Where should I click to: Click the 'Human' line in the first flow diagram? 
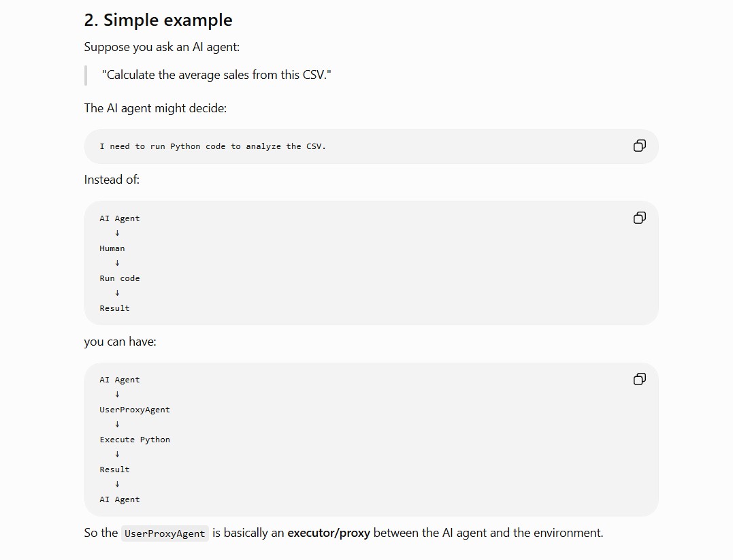pyautogui.click(x=112, y=248)
